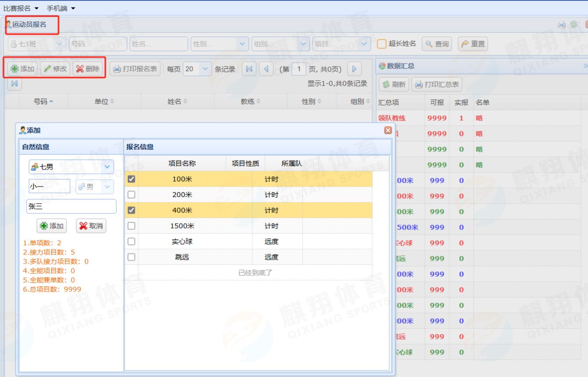Click the green refresh icon at top right
Viewport: 588px width, 377px height.
click(574, 25)
